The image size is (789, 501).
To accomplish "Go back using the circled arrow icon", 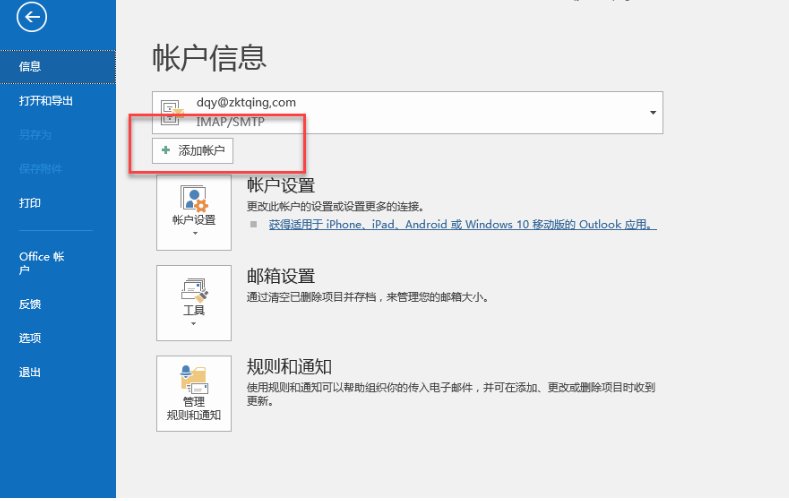I will [32, 17].
